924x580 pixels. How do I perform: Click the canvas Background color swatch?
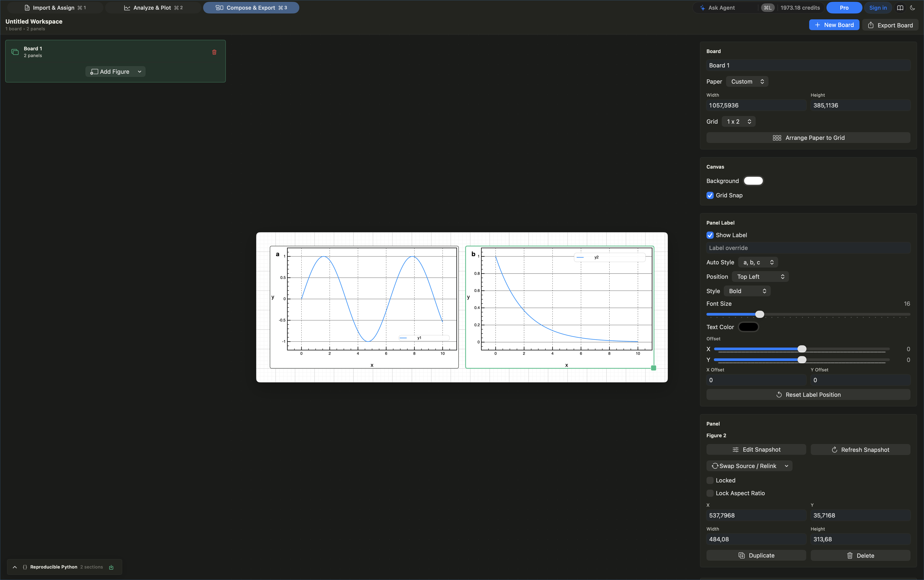tap(753, 181)
